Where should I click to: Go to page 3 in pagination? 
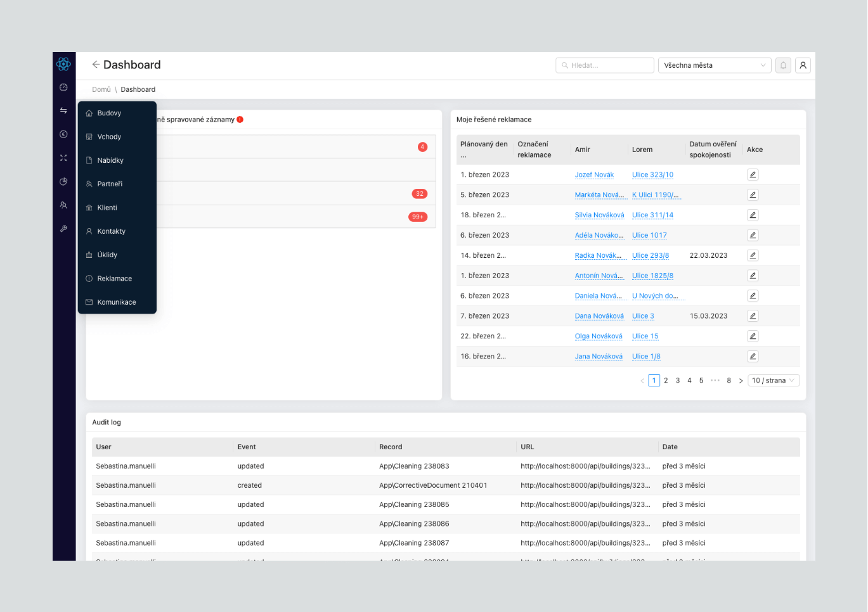coord(678,381)
